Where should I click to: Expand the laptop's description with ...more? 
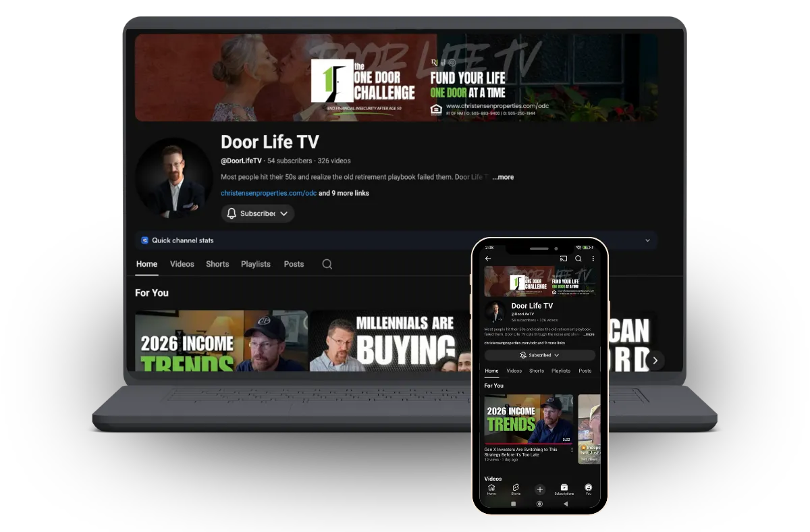(x=503, y=177)
